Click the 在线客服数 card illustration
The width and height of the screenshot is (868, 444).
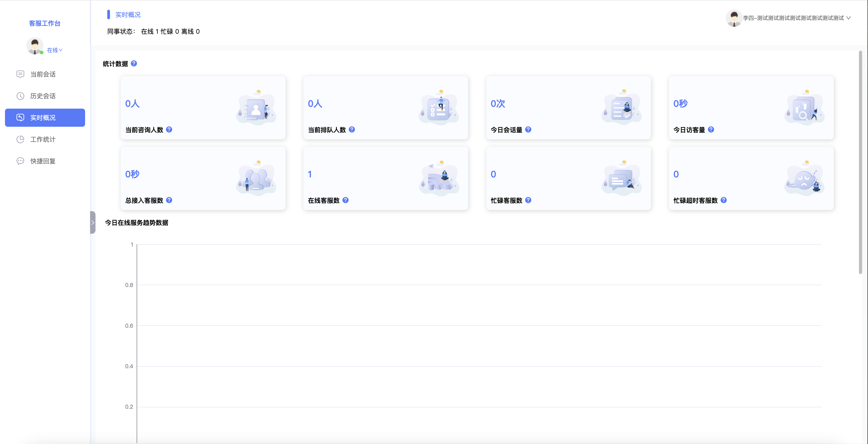coord(439,178)
